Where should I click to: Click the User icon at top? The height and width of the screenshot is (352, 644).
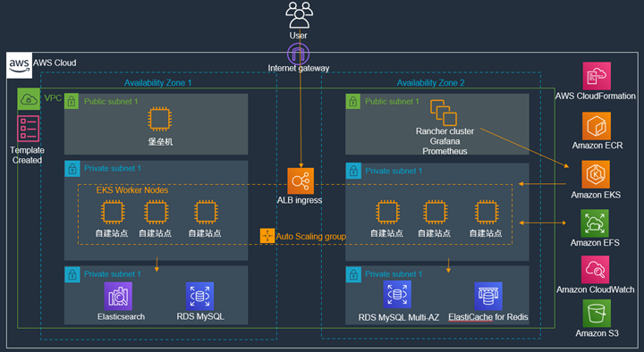(x=299, y=15)
